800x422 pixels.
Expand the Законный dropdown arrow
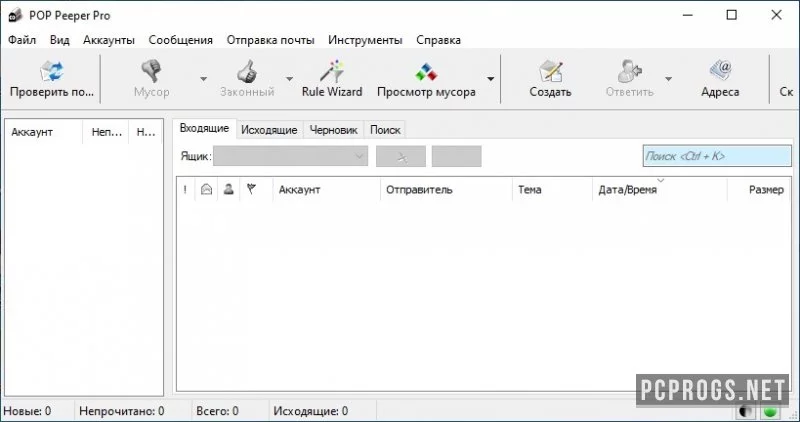(x=289, y=79)
